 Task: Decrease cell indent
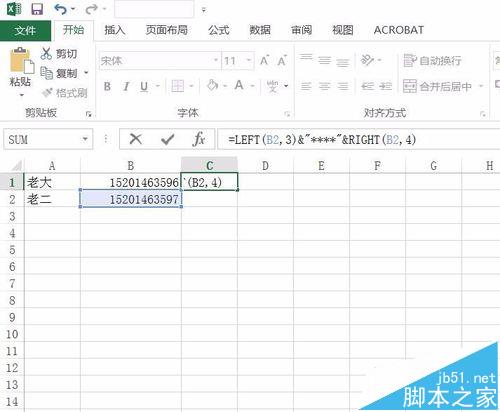click(x=368, y=86)
